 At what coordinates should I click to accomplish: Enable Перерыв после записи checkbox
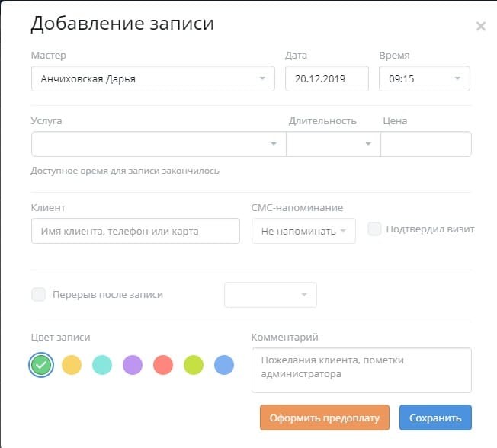coord(39,295)
